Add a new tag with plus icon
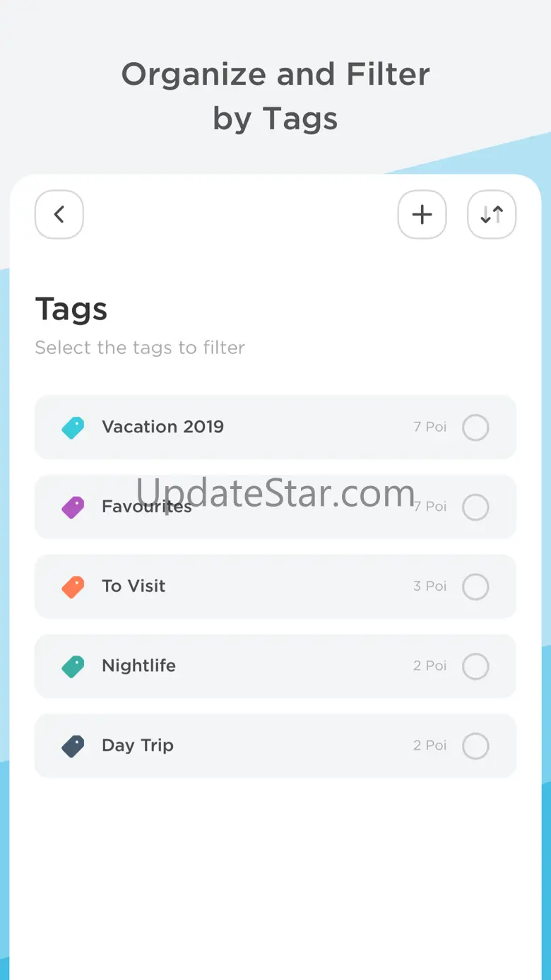The width and height of the screenshot is (551, 980). point(422,214)
